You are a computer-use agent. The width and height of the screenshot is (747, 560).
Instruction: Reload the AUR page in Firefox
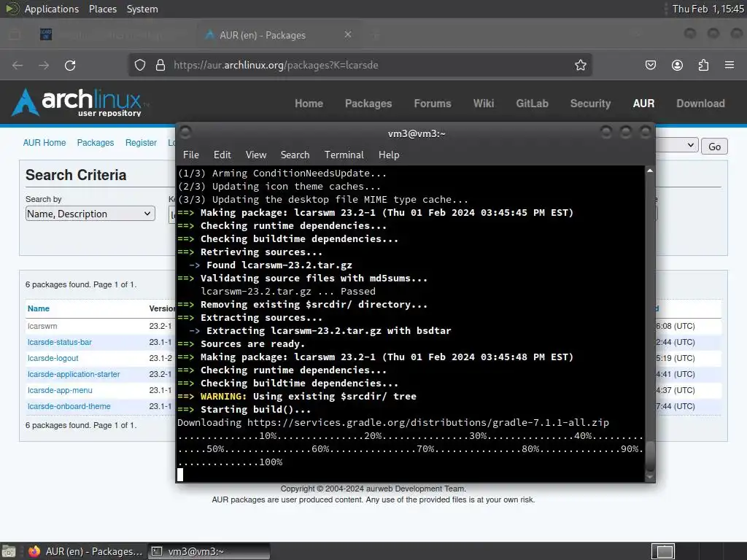(x=70, y=65)
